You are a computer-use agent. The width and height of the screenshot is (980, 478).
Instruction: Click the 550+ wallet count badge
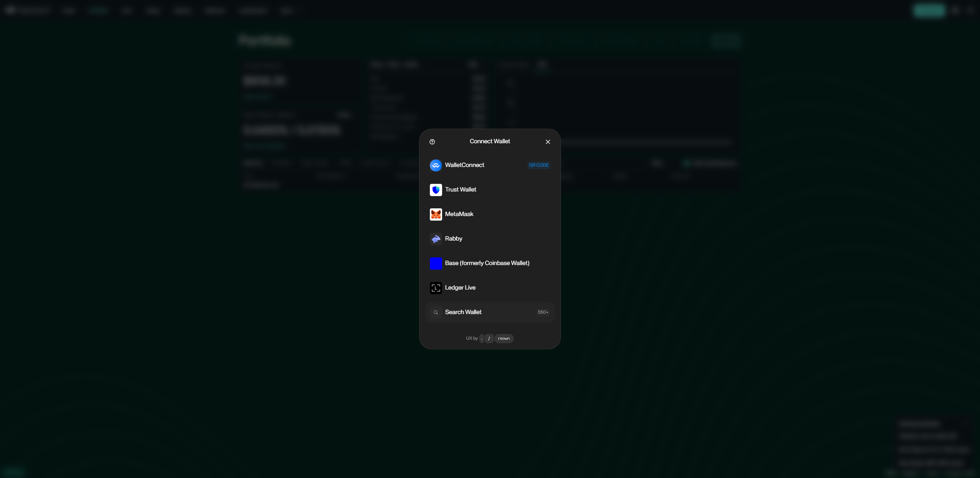point(543,312)
